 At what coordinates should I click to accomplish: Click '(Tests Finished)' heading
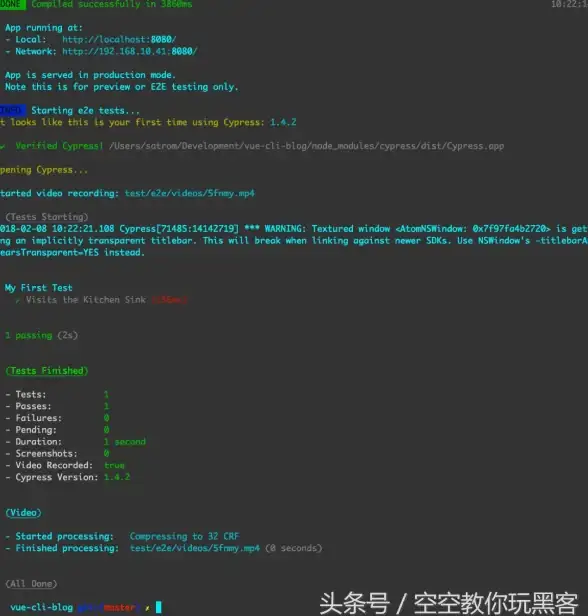47,371
